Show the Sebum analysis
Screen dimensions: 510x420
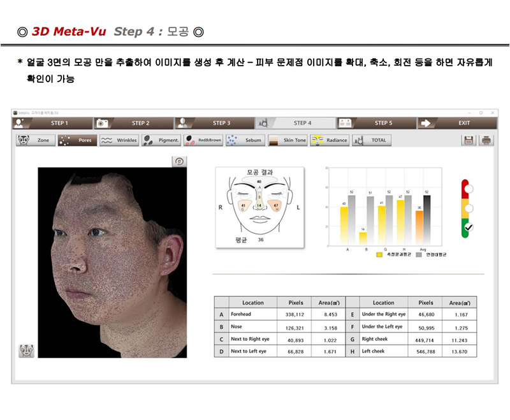tap(245, 140)
